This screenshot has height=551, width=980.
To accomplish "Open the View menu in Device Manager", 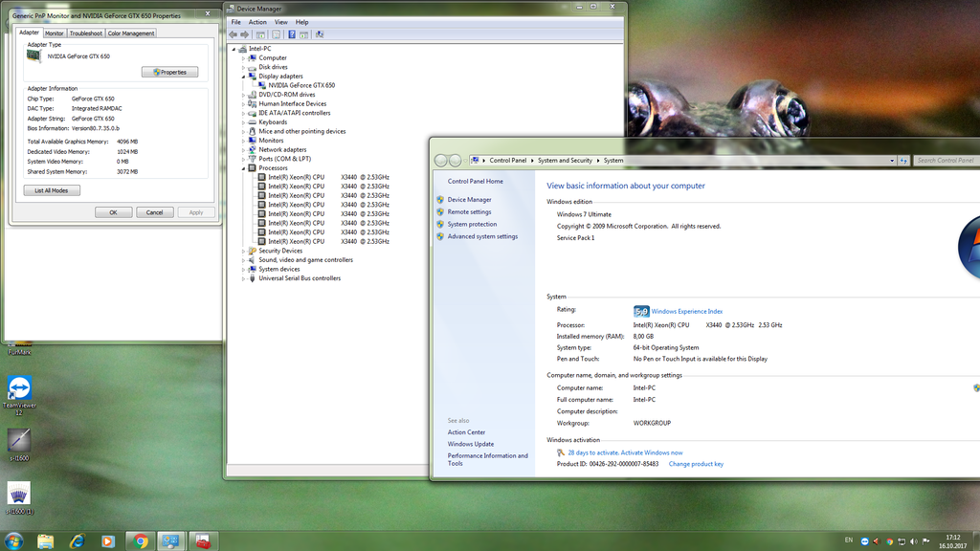I will tap(281, 22).
